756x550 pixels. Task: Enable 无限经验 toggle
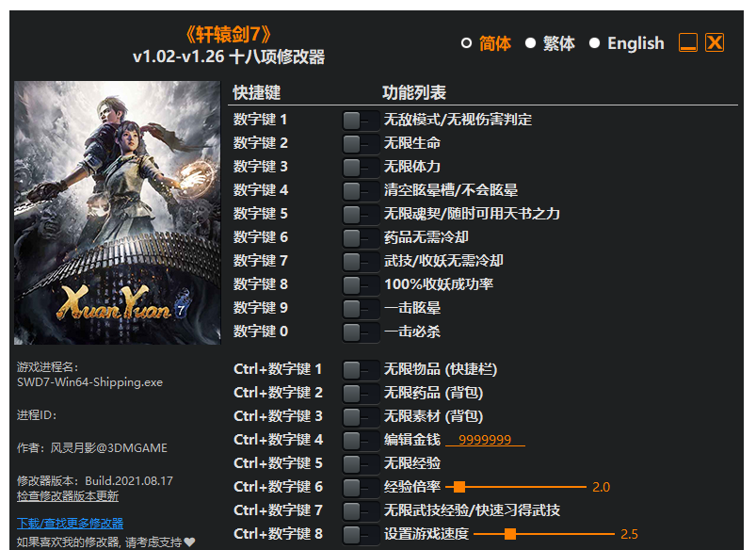point(361,464)
